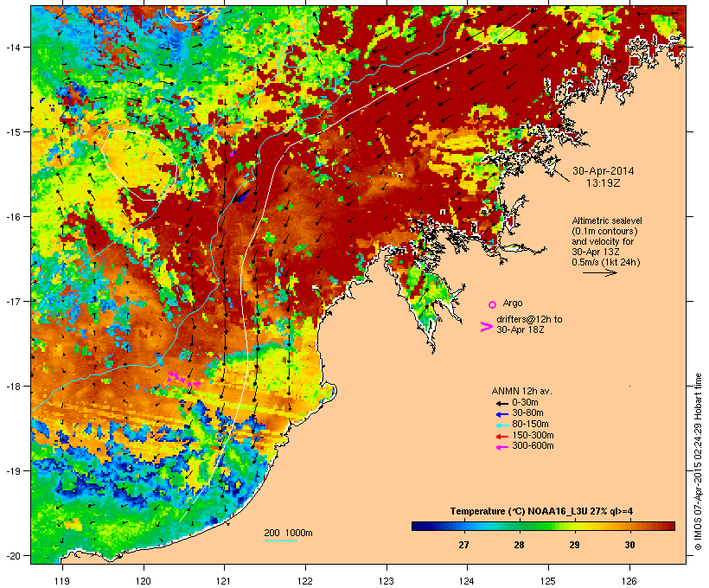This screenshot has height=588, width=709.
Task: Click the blue 30-80m arrow legend icon
Action: click(x=501, y=414)
